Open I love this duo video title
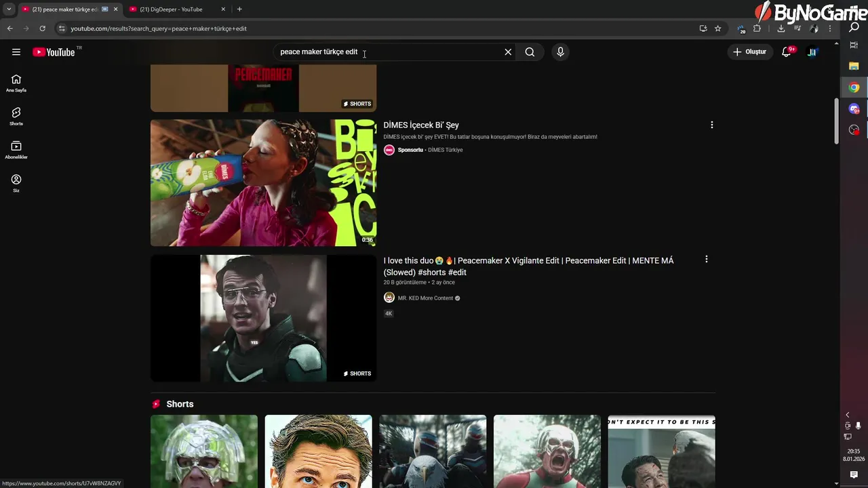868x488 pixels. point(528,266)
